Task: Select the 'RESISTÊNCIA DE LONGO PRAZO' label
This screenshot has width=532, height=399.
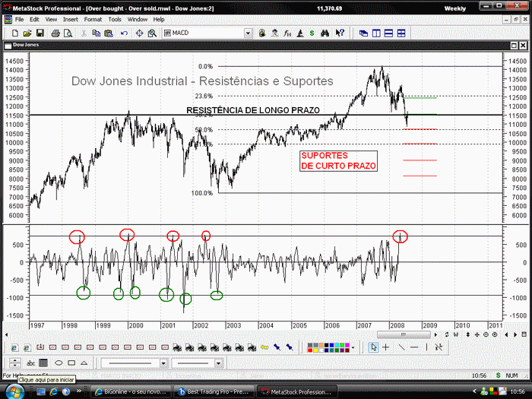Action: (x=253, y=110)
